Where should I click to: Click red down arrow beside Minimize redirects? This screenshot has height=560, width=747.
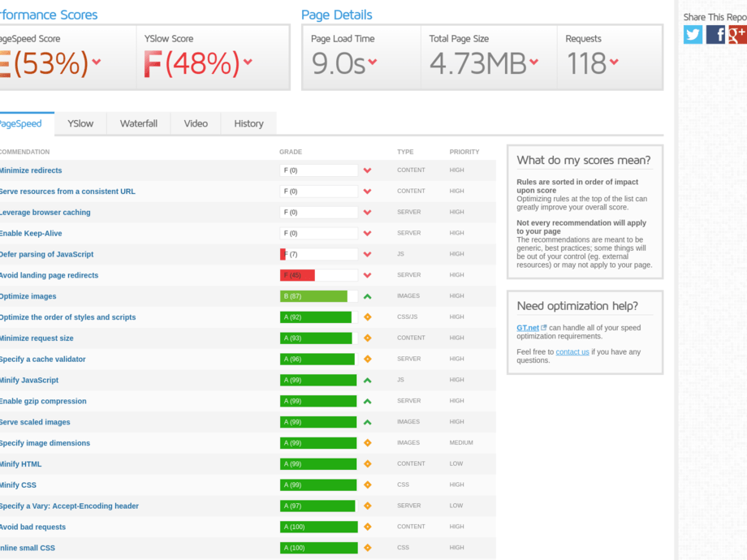click(367, 170)
